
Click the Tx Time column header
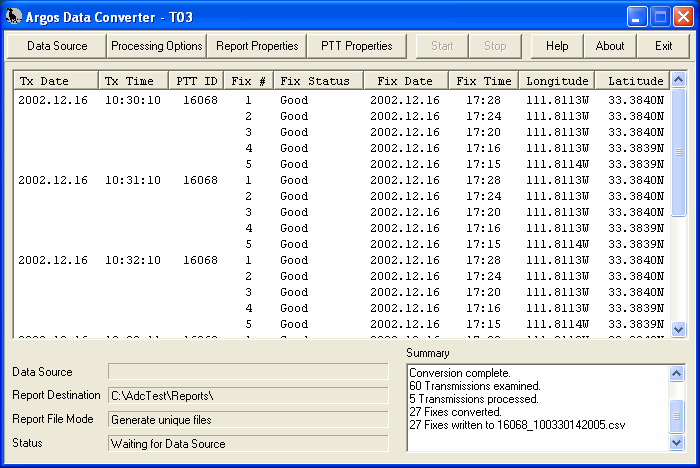[133, 81]
